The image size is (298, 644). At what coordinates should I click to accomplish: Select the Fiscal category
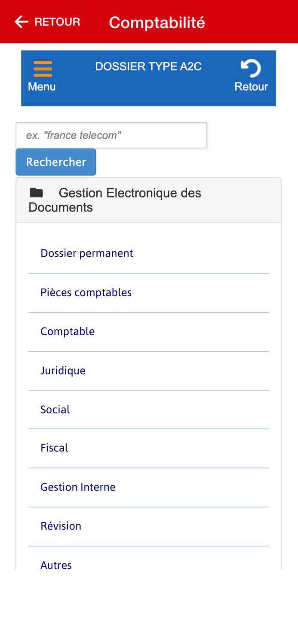(54, 448)
